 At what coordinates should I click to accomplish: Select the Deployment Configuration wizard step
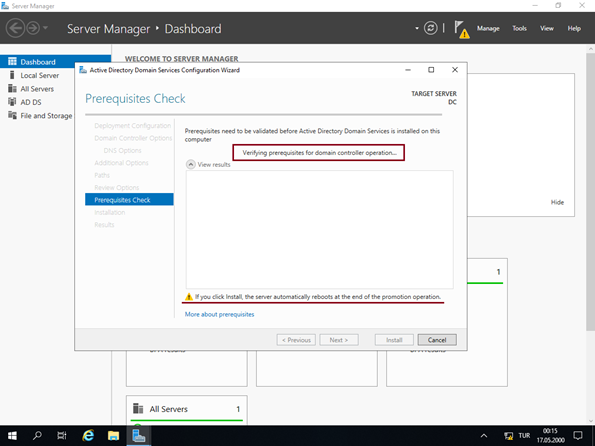click(132, 126)
